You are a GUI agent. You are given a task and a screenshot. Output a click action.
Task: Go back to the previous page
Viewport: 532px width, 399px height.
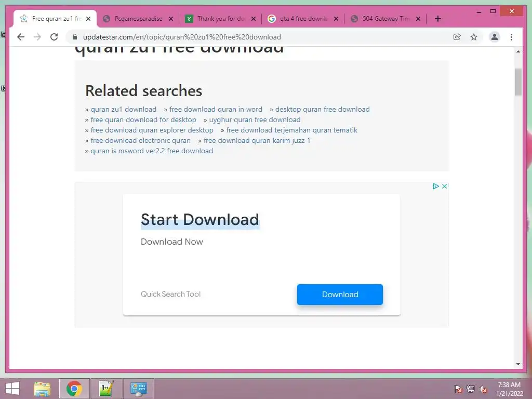(21, 37)
